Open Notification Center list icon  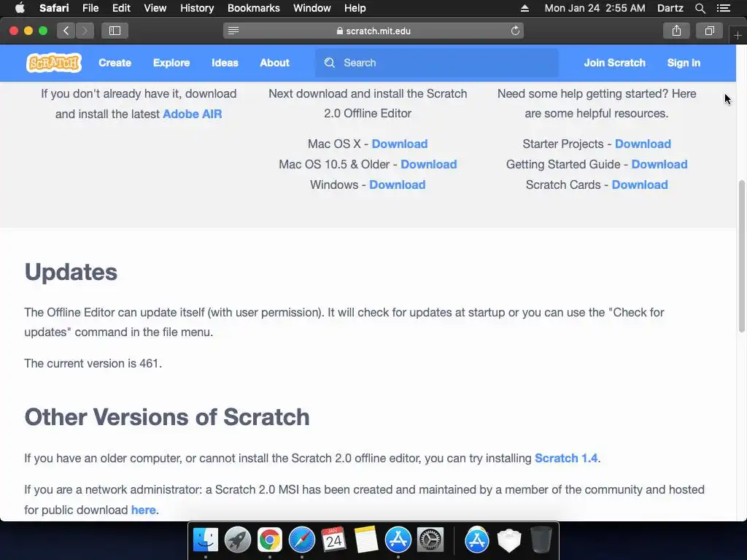coord(724,8)
